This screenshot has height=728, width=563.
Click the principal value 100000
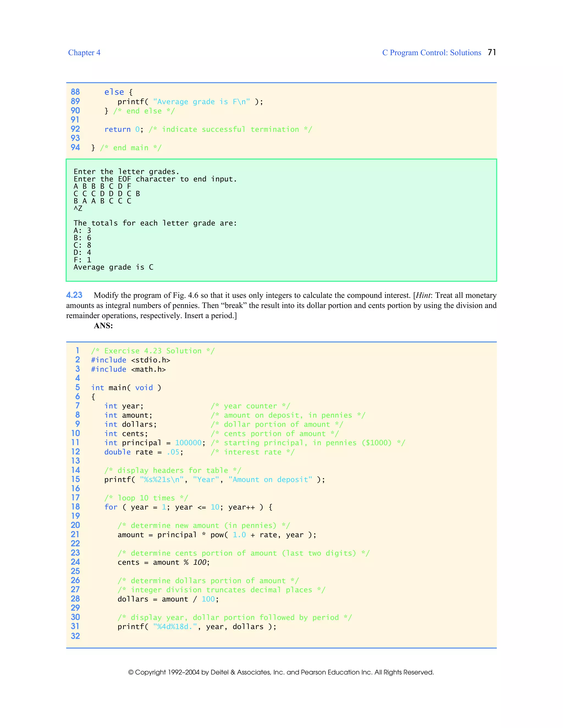[x=188, y=443]
